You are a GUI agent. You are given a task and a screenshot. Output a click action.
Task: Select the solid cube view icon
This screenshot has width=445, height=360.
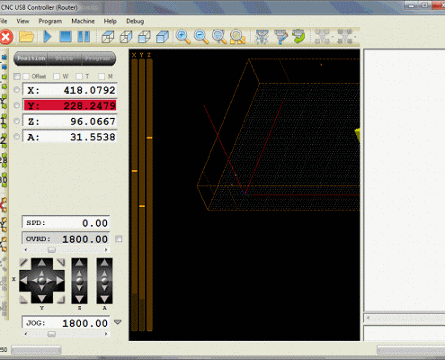[162, 37]
